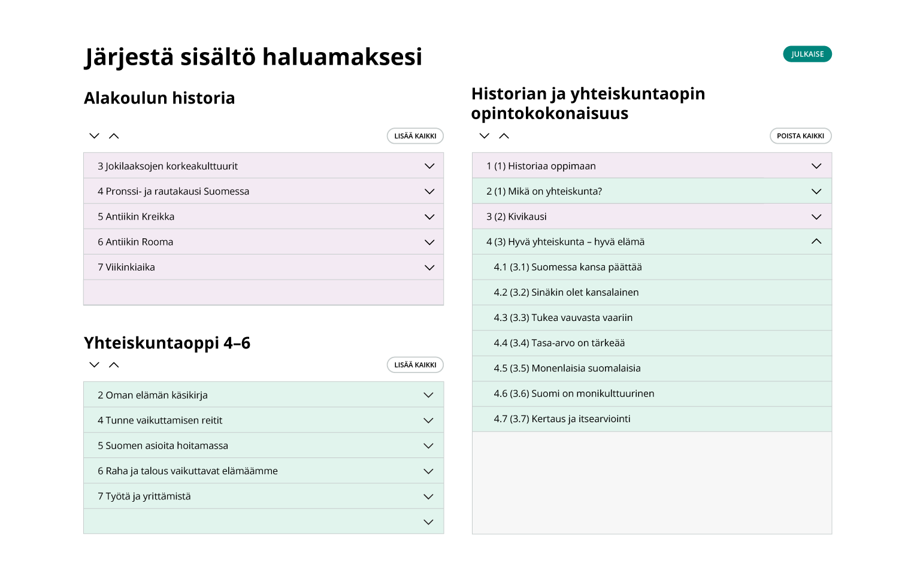Click the Julkaise publish button
Viewport: 911px width, 588px height.
click(807, 54)
